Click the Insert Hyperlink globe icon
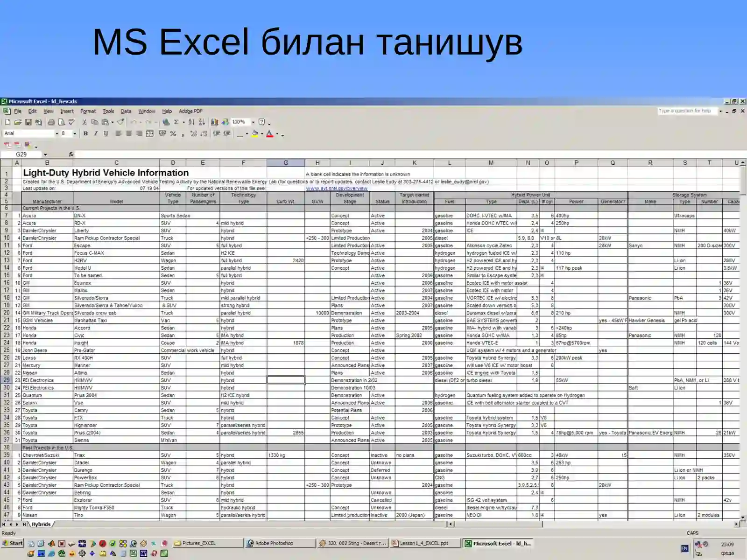The image size is (747, 560). point(166,122)
